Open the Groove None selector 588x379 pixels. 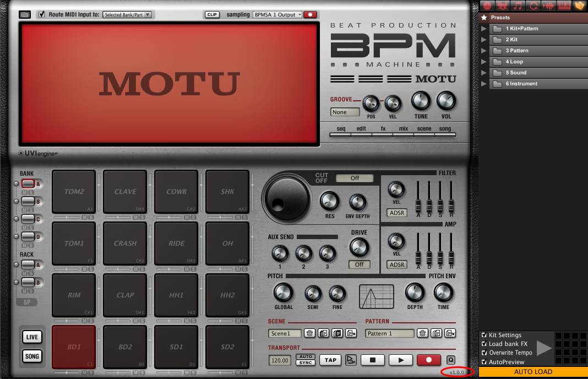[x=345, y=112]
